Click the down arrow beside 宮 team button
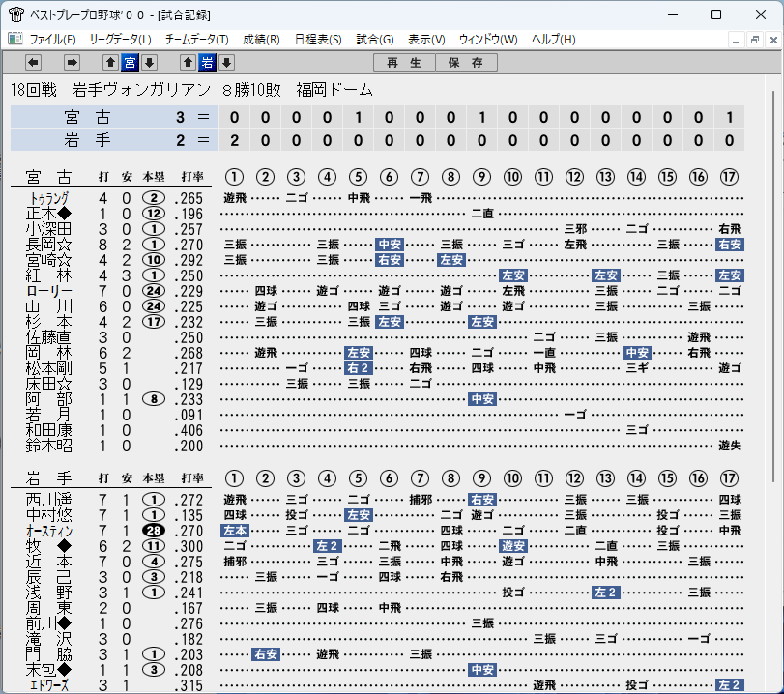 tap(149, 63)
